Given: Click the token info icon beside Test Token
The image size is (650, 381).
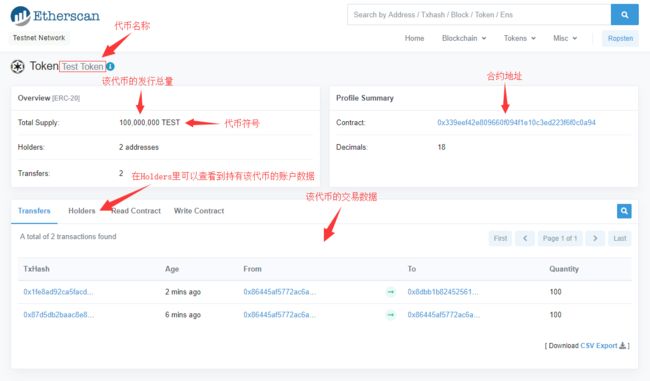Looking at the screenshot, I should (110, 66).
